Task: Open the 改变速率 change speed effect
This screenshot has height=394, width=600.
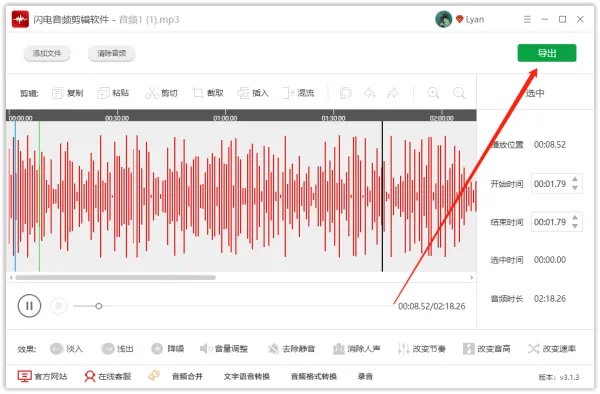Action: [552, 348]
